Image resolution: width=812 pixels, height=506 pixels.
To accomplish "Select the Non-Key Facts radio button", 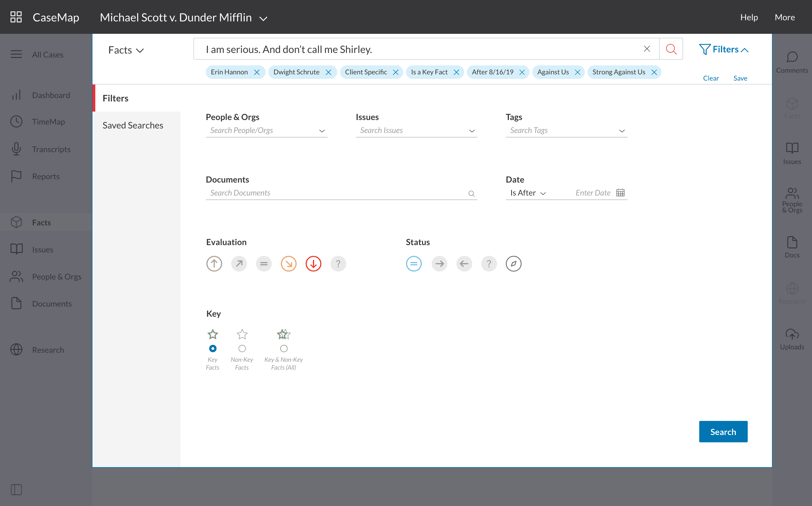I will pyautogui.click(x=242, y=349).
